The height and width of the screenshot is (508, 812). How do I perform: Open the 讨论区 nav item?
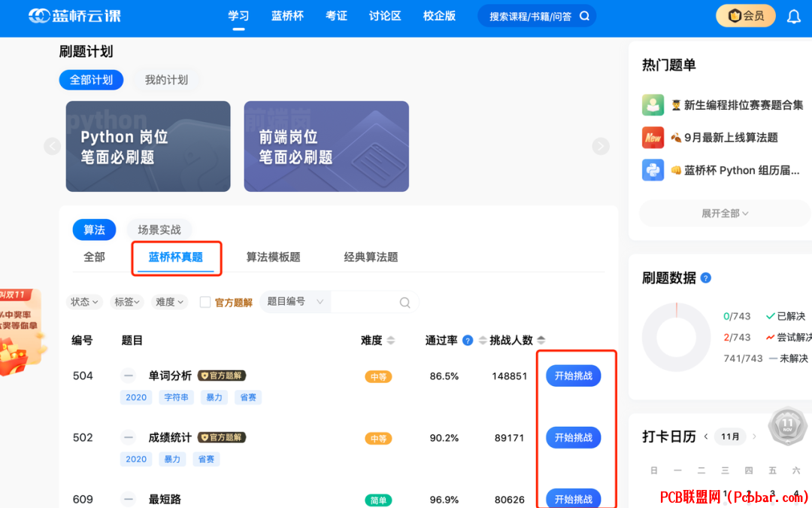coord(385,16)
